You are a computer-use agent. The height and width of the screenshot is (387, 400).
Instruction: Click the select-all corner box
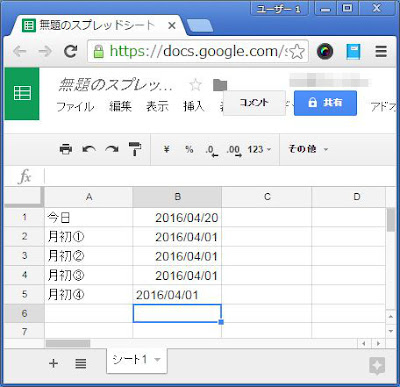coord(24,197)
